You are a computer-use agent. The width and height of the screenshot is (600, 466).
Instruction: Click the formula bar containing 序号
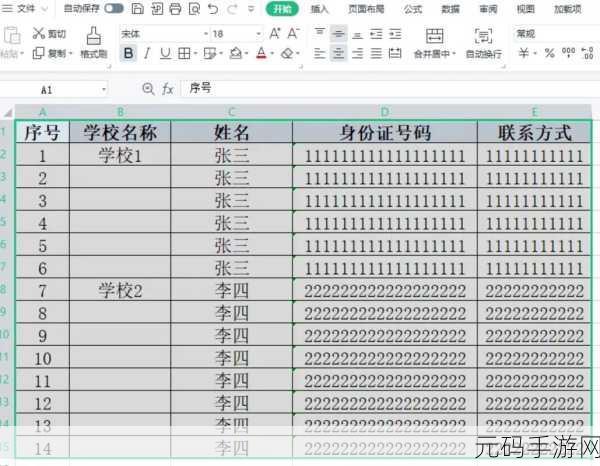click(x=390, y=88)
